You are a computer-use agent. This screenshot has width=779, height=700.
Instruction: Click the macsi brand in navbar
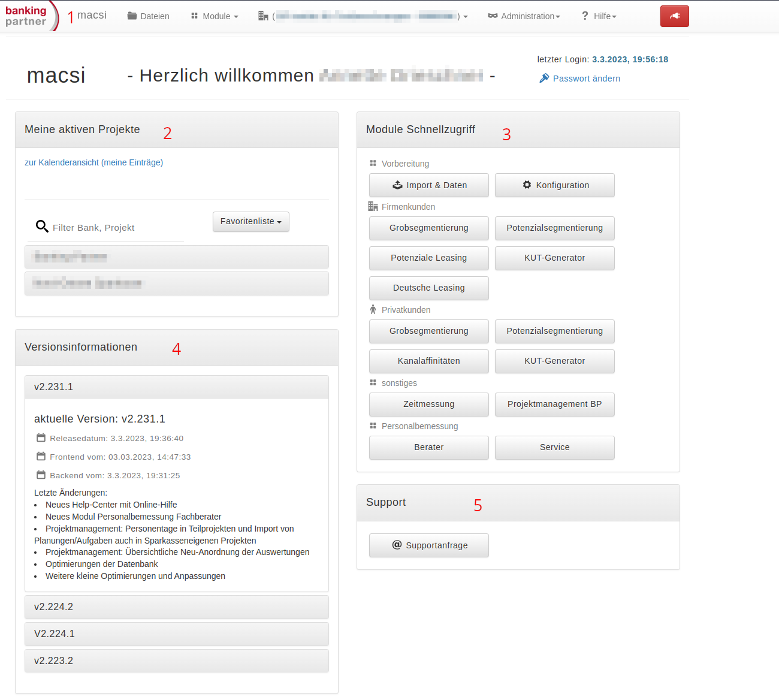coord(92,15)
